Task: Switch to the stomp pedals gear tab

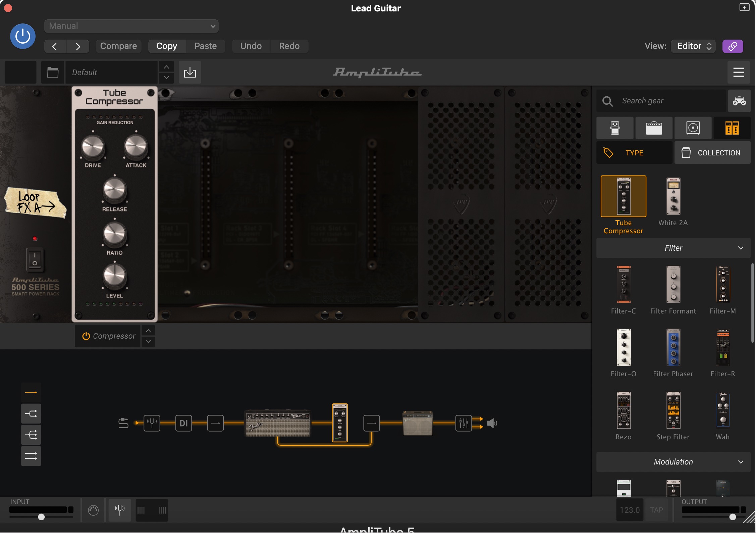Action: pos(615,128)
